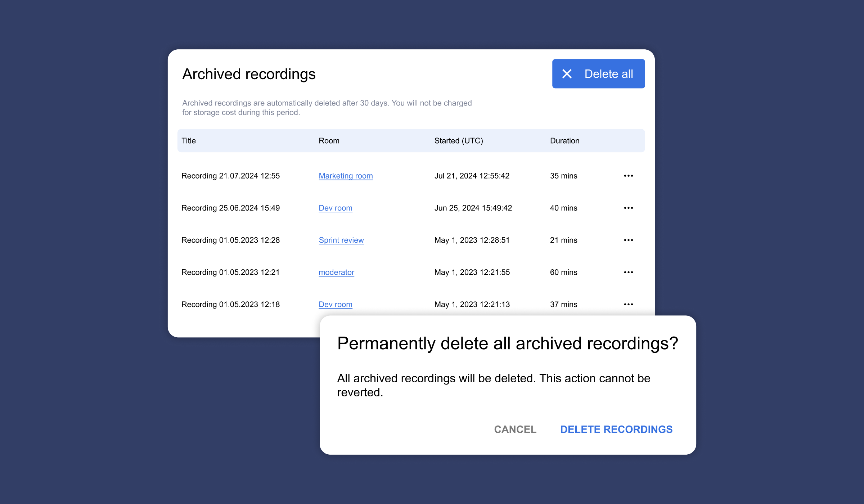Image resolution: width=864 pixels, height=504 pixels.
Task: Click the Title column header
Action: 189,141
